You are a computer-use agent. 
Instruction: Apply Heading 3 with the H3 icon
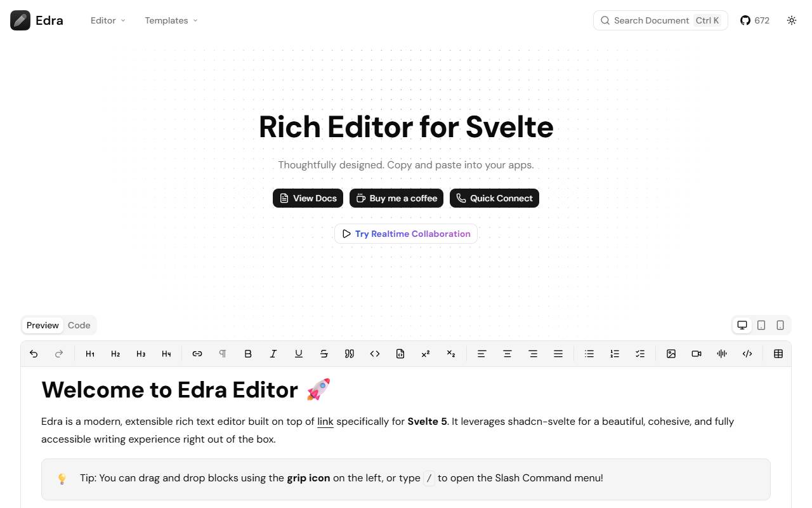[x=141, y=354]
